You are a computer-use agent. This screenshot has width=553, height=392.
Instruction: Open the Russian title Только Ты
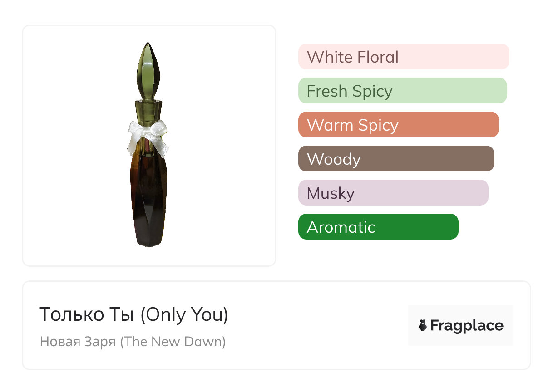[x=88, y=314]
